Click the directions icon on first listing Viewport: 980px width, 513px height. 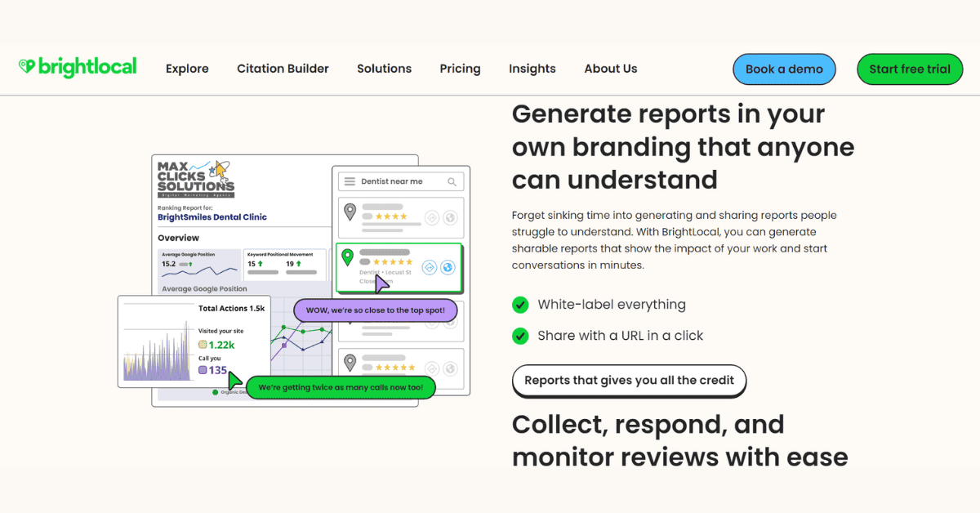[x=431, y=218]
